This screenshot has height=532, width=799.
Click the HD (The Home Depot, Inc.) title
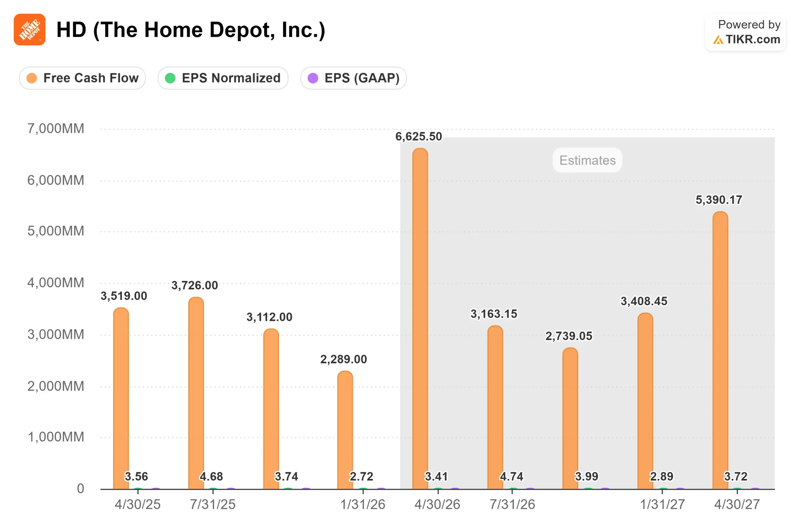pos(190,30)
